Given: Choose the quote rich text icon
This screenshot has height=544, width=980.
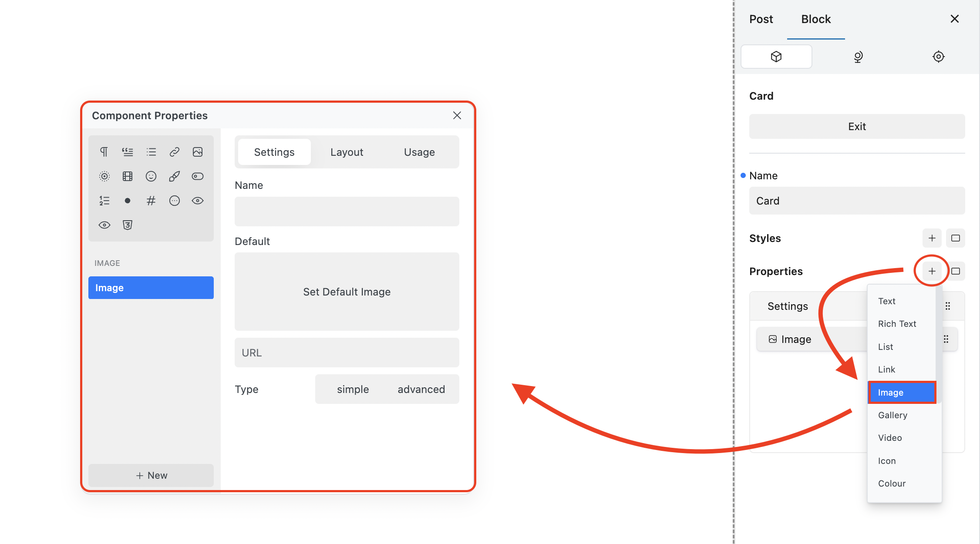Looking at the screenshot, I should (128, 152).
